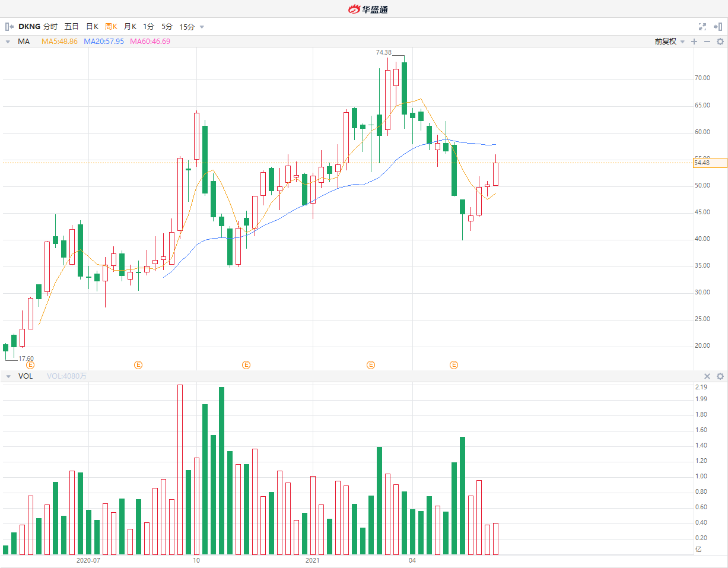This screenshot has width=728, height=568.
Task: Switch to the 月K monthly chart tab
Action: 130,27
